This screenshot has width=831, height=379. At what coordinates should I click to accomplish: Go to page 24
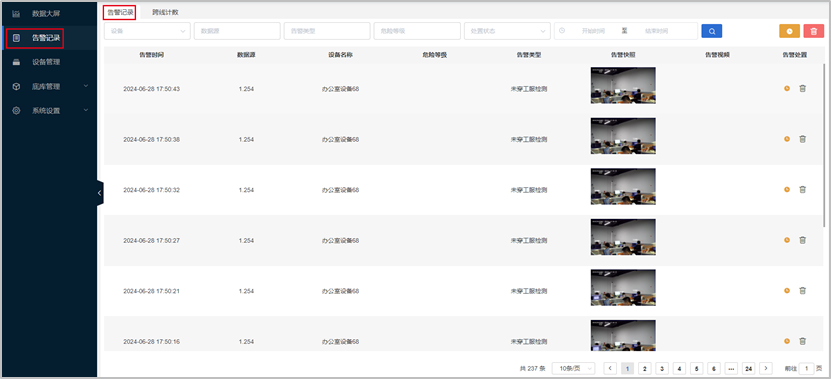tap(748, 368)
